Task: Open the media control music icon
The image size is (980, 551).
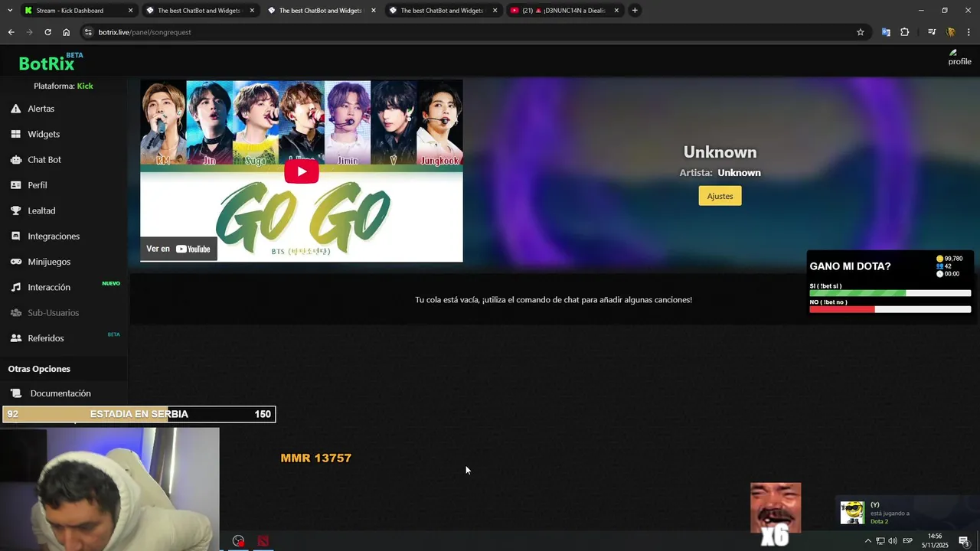Action: pyautogui.click(x=932, y=32)
